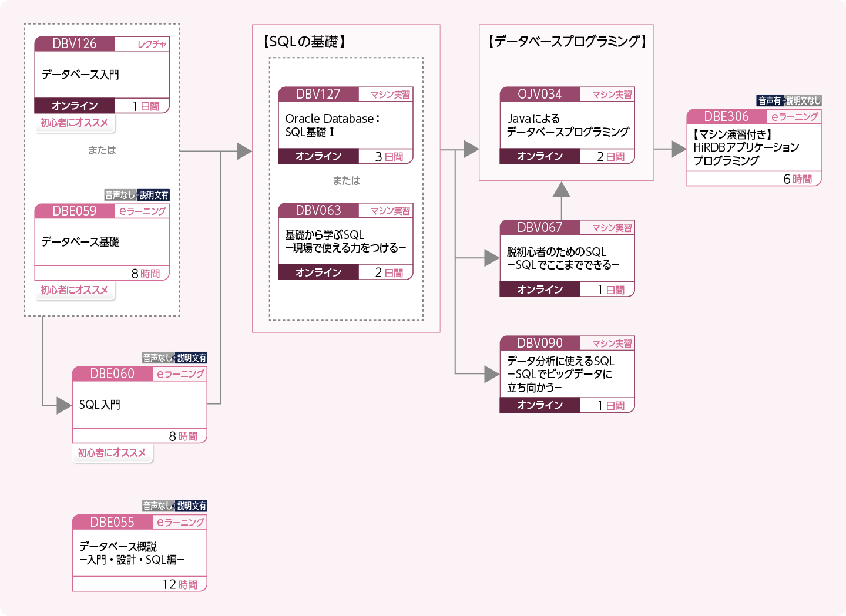Click the DBE059 course code header
Screen dimensions: 846x616
click(75, 211)
